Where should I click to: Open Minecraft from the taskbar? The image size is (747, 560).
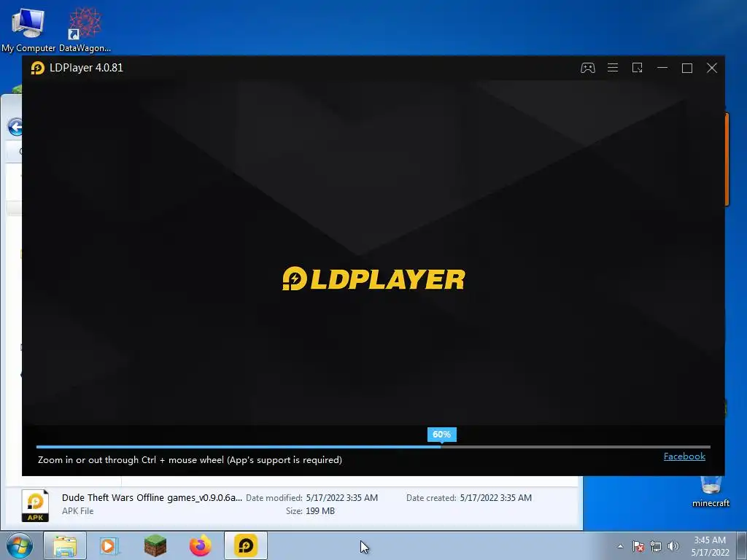(x=155, y=545)
